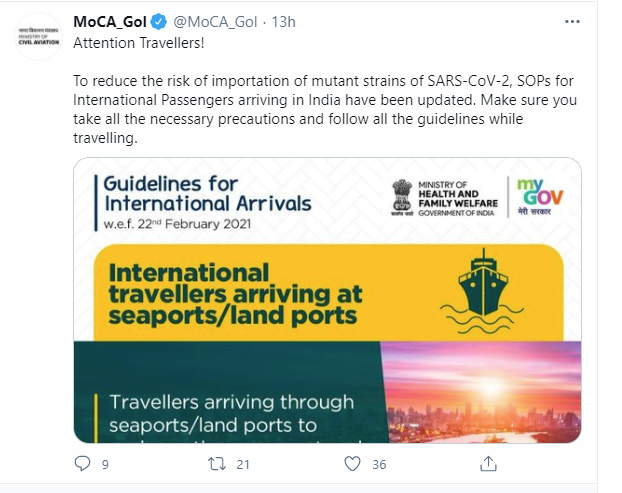This screenshot has width=622, height=493.
Task: Click the yellow seaports/land ports banner text
Action: coord(236,294)
